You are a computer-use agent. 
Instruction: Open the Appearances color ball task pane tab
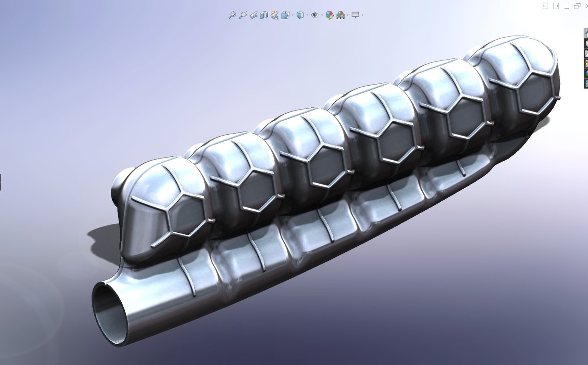tap(586, 73)
